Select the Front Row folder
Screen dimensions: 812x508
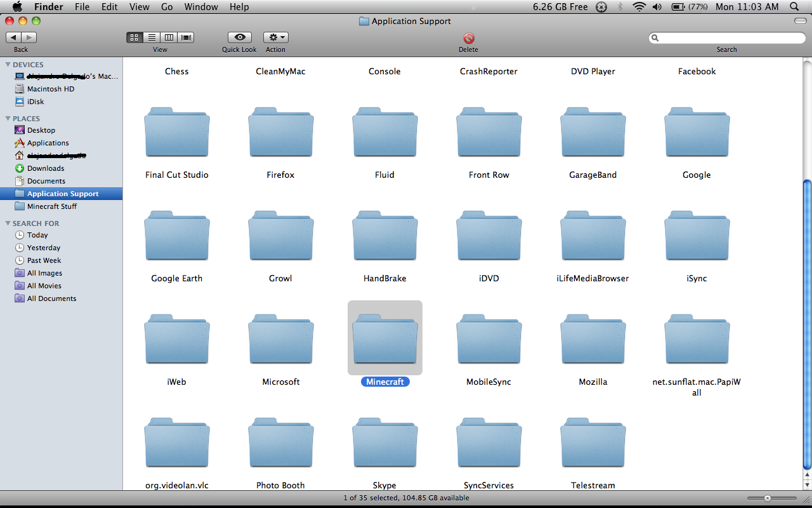[x=489, y=131]
